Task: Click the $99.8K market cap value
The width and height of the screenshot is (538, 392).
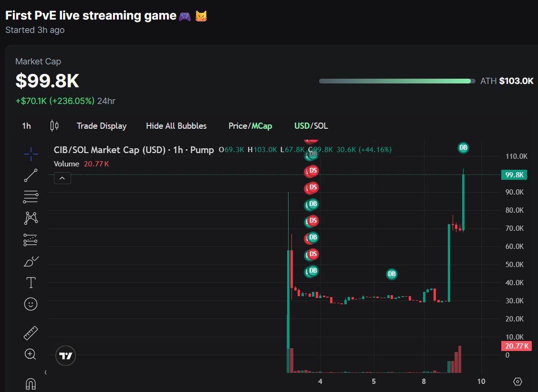Action: (47, 81)
